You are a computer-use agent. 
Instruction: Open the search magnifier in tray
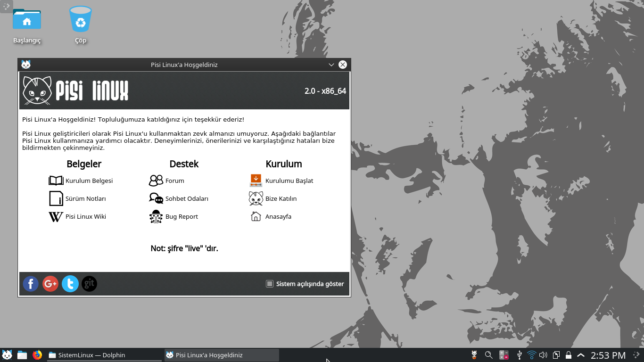pyautogui.click(x=489, y=355)
